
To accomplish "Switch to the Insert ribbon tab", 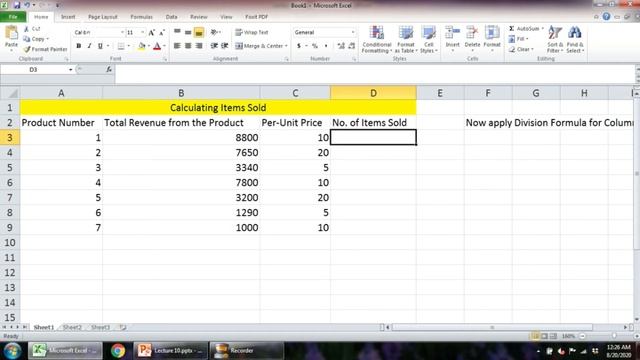I will pos(68,17).
